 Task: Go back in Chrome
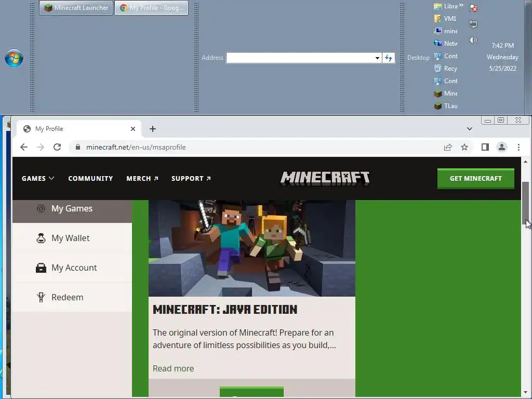click(24, 147)
